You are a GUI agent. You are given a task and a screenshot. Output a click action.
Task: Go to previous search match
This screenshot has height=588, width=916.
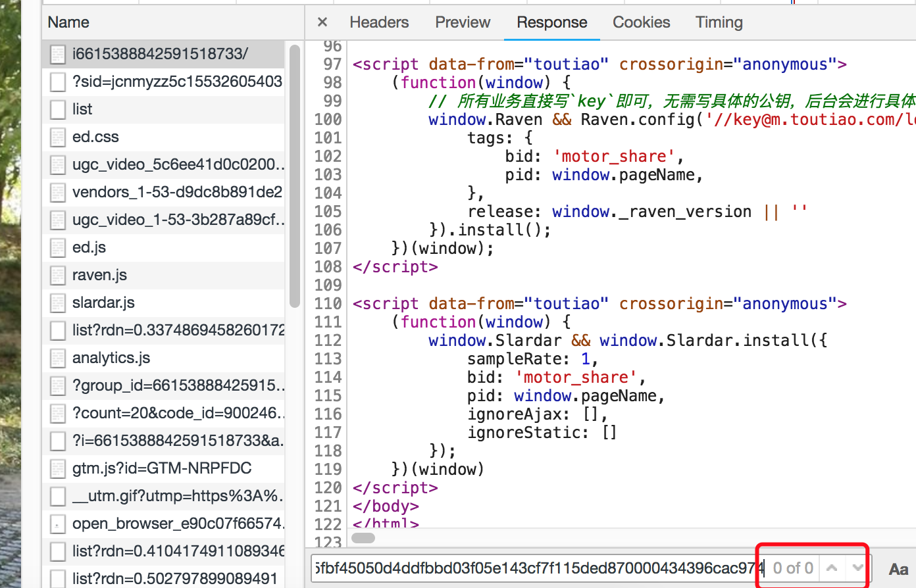coord(832,568)
